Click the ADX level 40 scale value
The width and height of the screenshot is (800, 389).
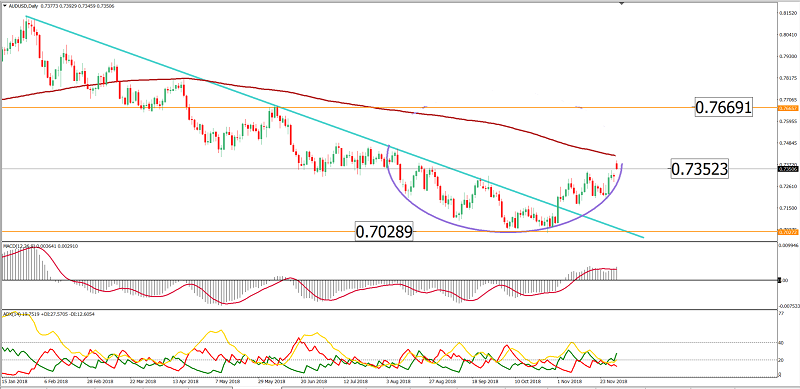[x=781, y=343]
